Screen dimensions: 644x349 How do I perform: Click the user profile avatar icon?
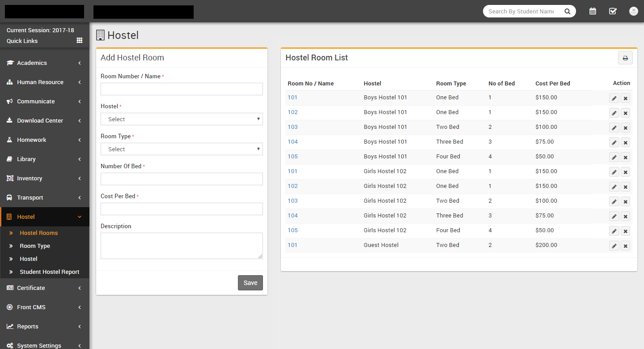[x=633, y=11]
